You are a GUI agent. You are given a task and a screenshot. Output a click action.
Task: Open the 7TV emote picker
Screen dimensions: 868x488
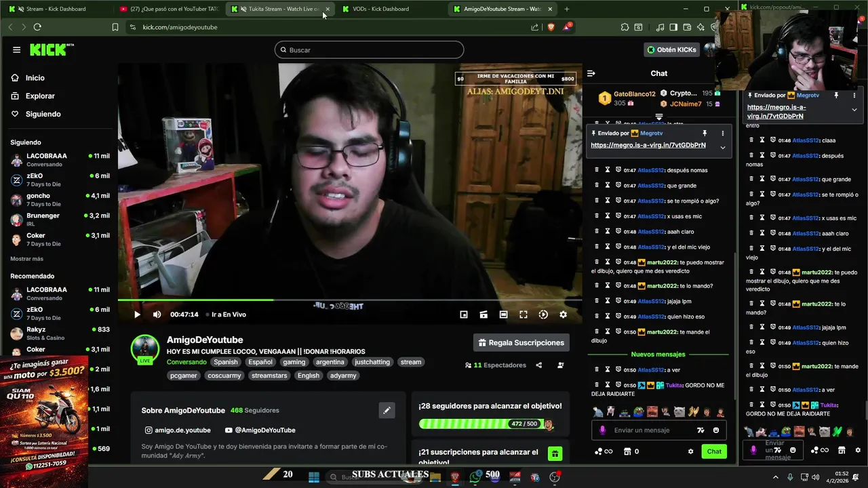pos(701,430)
